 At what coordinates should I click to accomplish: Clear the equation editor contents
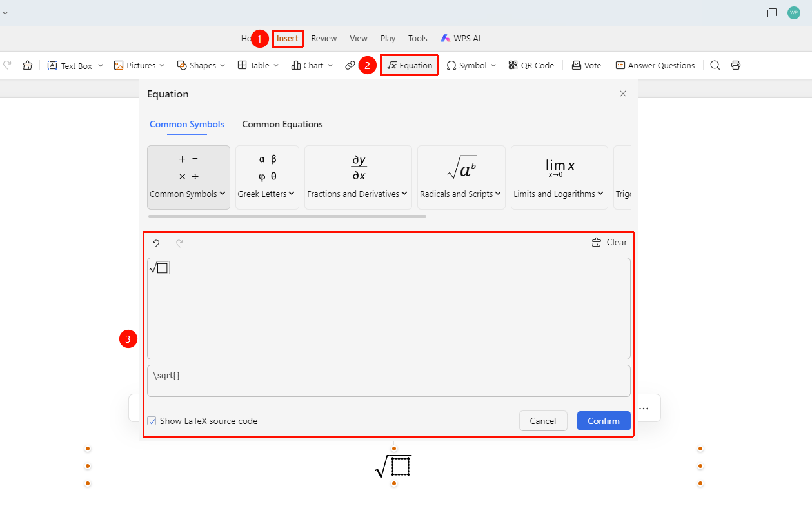(x=609, y=242)
